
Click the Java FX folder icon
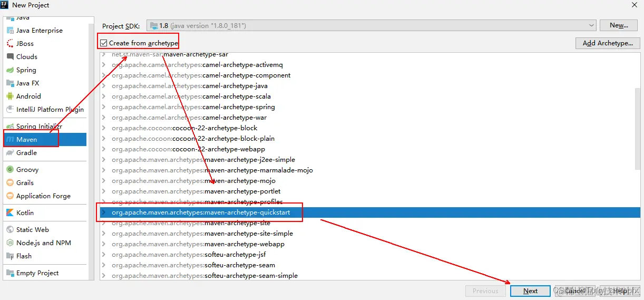[x=11, y=83]
